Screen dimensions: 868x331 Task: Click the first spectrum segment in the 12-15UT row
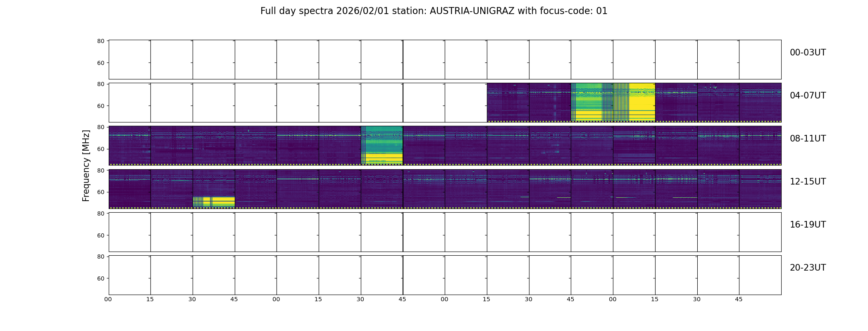click(x=130, y=189)
